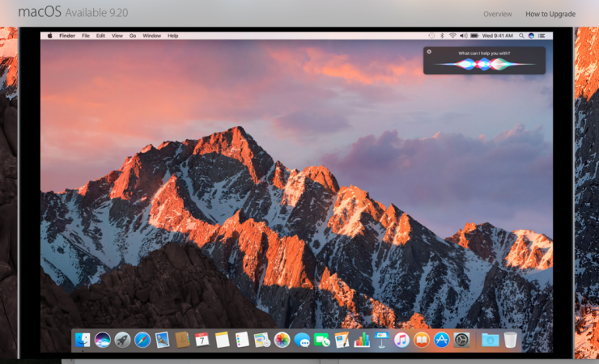The width and height of the screenshot is (599, 364).
Task: Open Mail stamp icon in Dock
Action: click(163, 340)
